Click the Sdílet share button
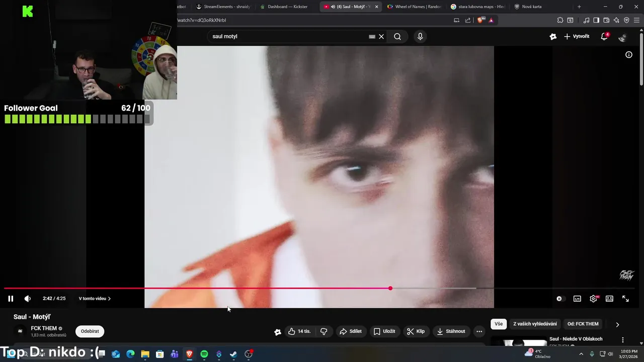 pyautogui.click(x=351, y=331)
